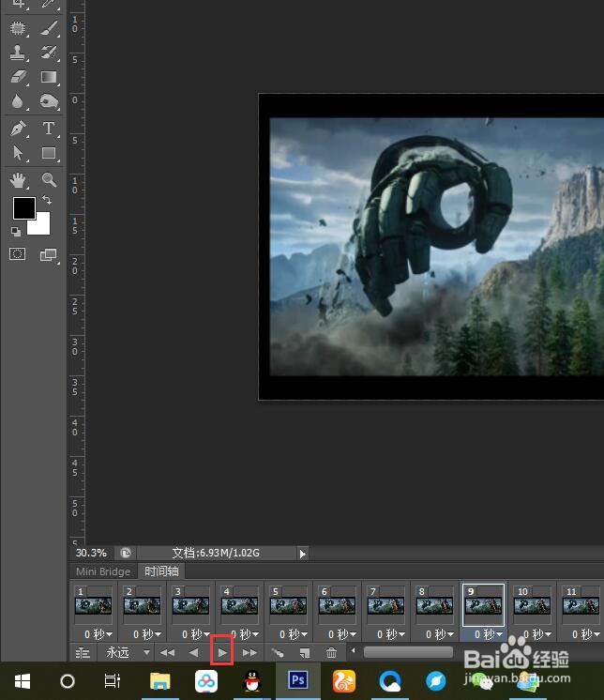Toggle Quick Mask mode

point(18,254)
